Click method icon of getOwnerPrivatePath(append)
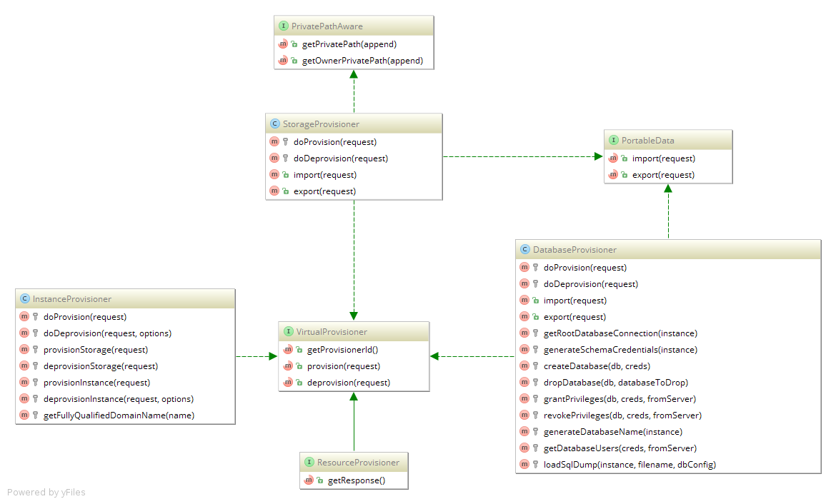 (283, 60)
